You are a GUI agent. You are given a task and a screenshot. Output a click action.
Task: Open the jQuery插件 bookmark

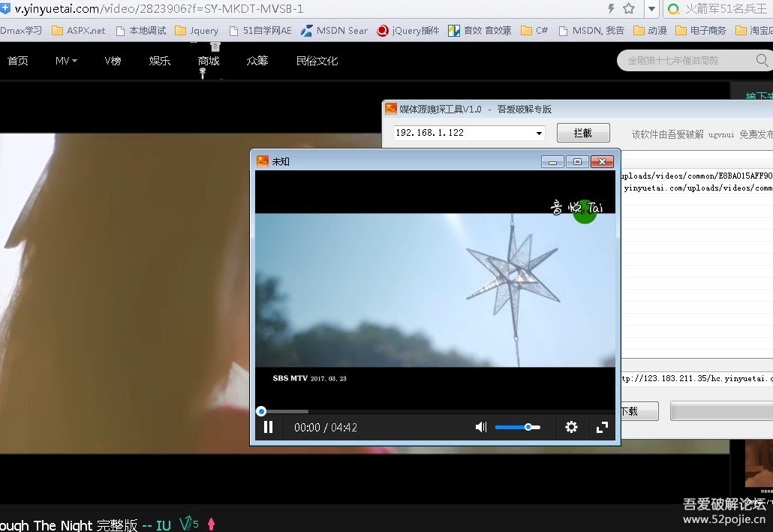(x=408, y=31)
